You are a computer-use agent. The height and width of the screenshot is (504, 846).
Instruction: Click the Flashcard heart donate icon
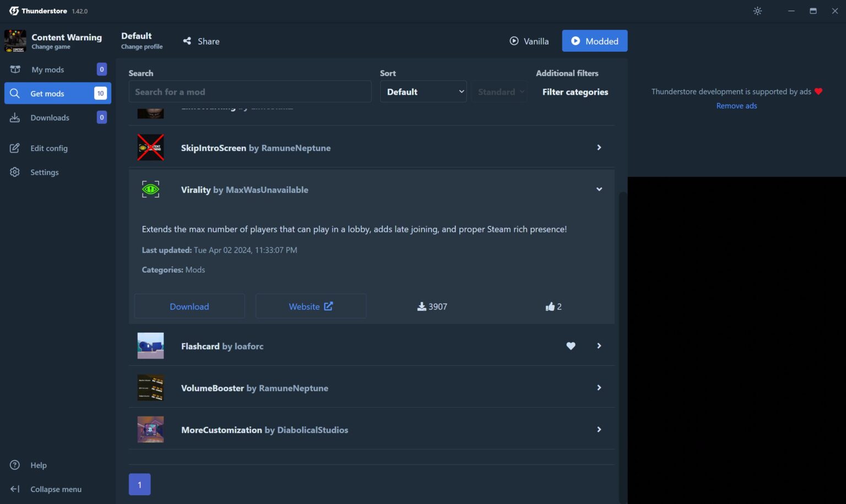571,346
